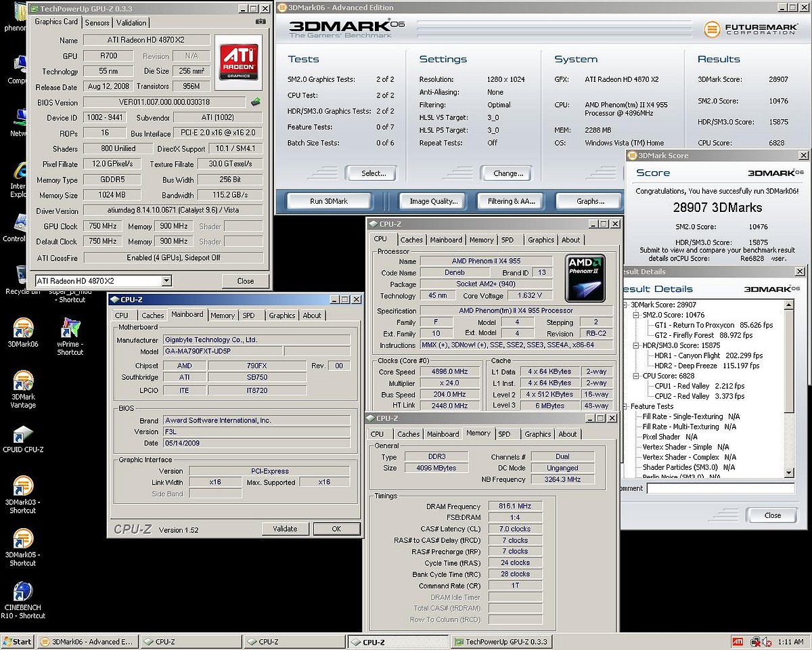Click the 28907 3DMarks score text
Viewport: 812px width, 650px height.
717,208
